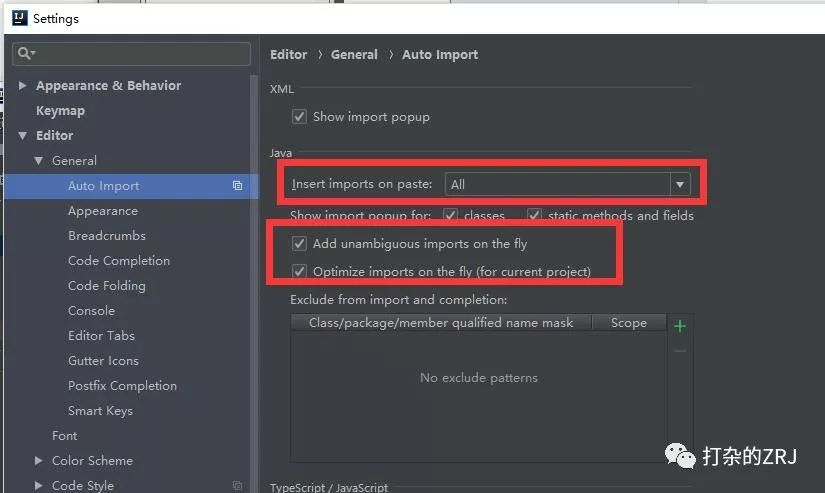The width and height of the screenshot is (825, 493).
Task: Uncheck Add unambiguous imports on the fly
Action: (299, 243)
